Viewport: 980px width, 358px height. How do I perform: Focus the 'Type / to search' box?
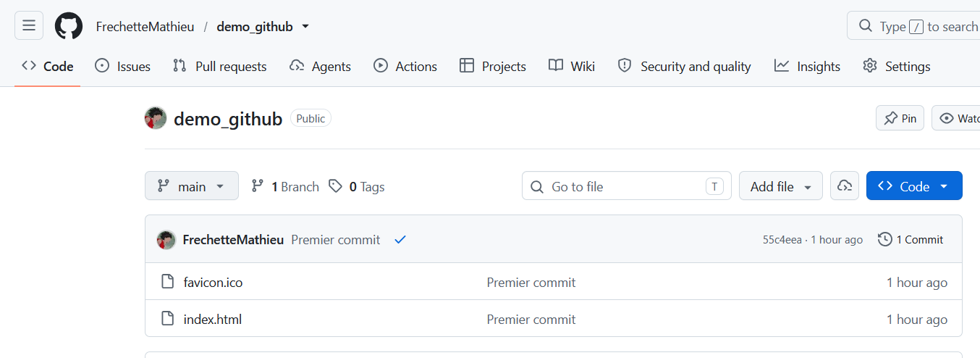point(913,26)
